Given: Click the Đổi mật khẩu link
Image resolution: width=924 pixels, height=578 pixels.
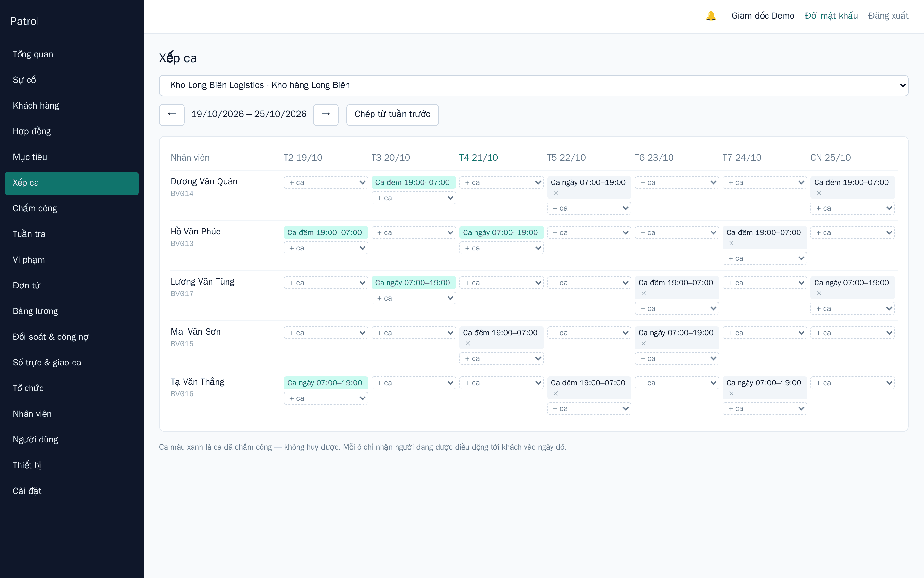Looking at the screenshot, I should click(831, 16).
